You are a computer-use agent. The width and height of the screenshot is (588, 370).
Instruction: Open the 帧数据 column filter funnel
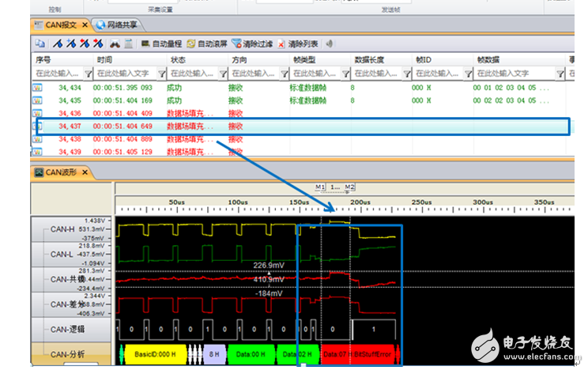[x=560, y=74]
